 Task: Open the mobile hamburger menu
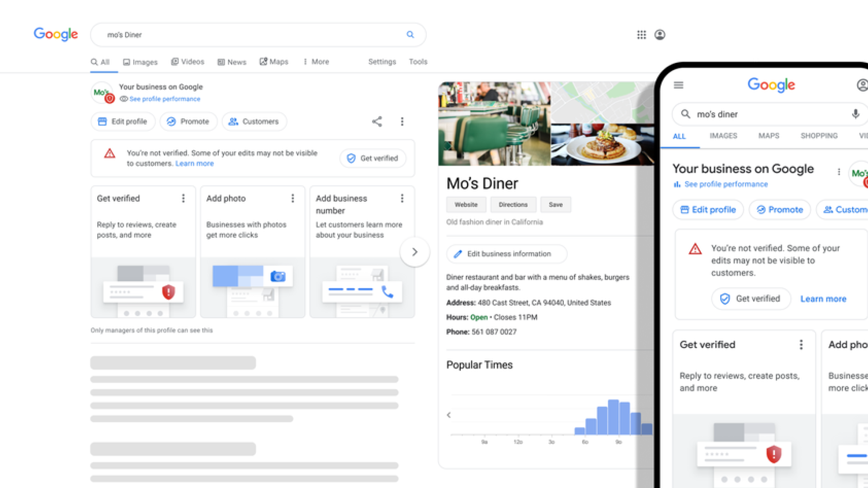[679, 85]
